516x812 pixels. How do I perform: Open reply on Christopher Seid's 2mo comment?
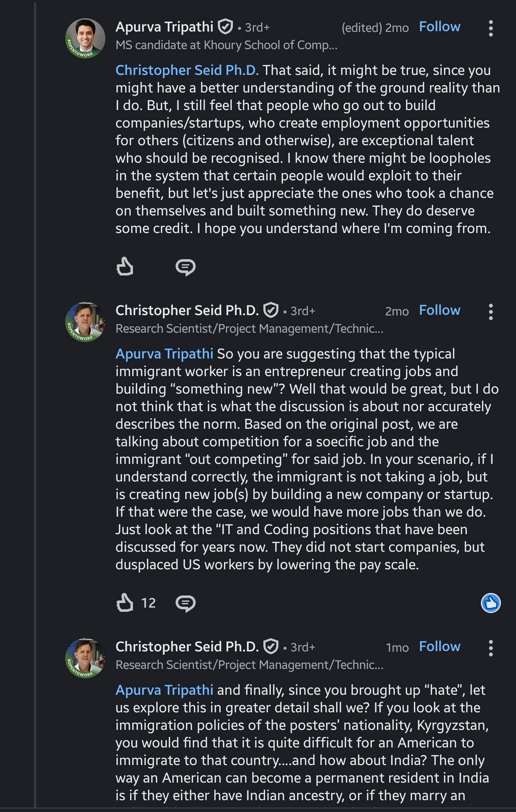185,603
